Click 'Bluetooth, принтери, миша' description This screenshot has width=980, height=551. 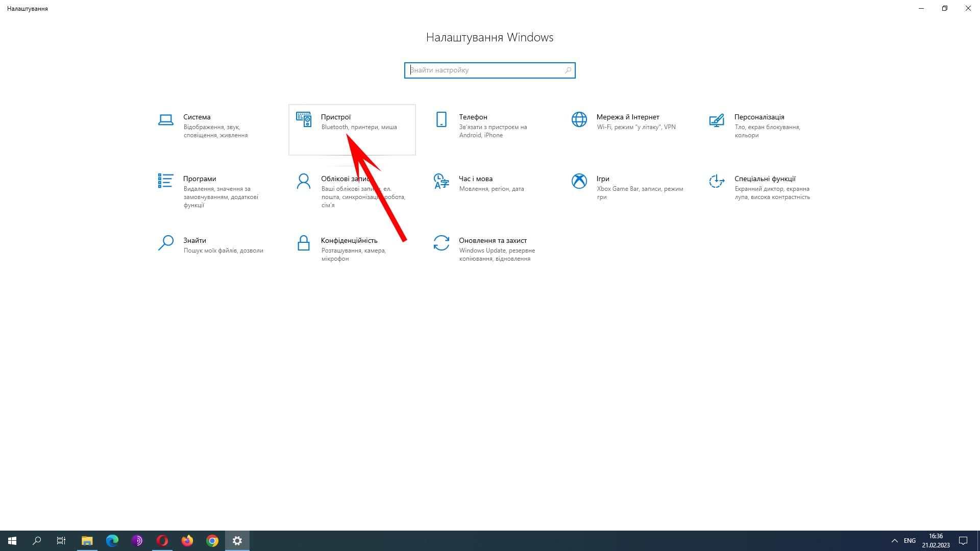(x=359, y=127)
